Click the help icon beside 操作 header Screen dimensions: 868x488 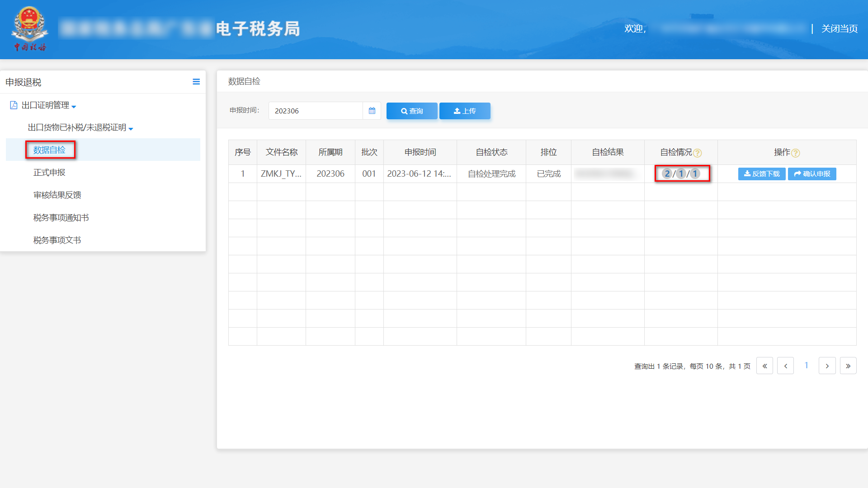[x=796, y=153]
